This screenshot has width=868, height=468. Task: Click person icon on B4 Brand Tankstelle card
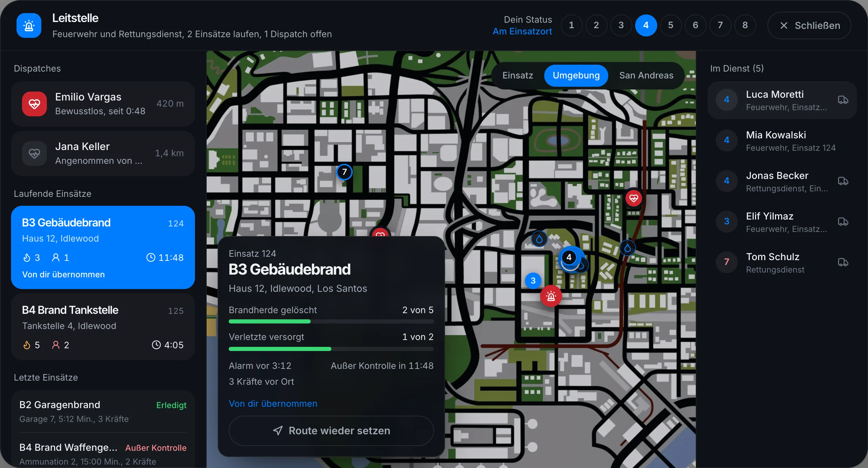coord(56,345)
